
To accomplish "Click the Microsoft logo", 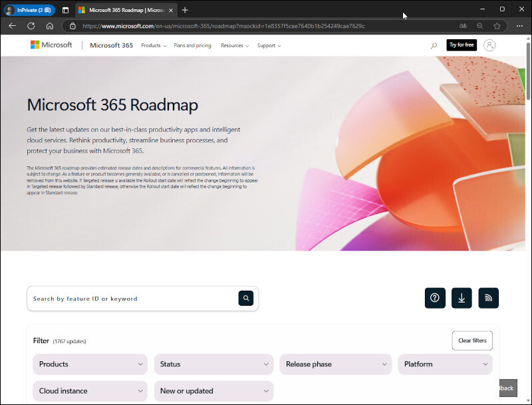I will pyautogui.click(x=51, y=45).
